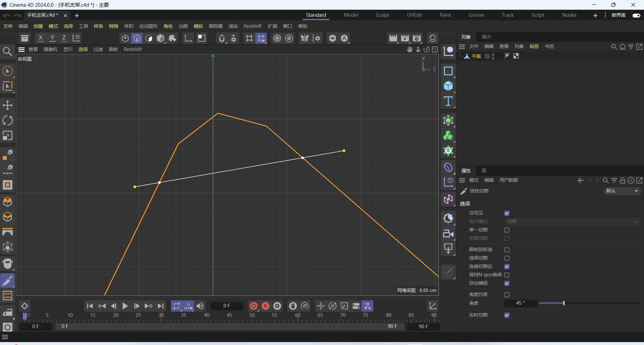Screen dimensions: 644x345
Task: Open 用户数据 in Attributes panel
Action: (508, 180)
